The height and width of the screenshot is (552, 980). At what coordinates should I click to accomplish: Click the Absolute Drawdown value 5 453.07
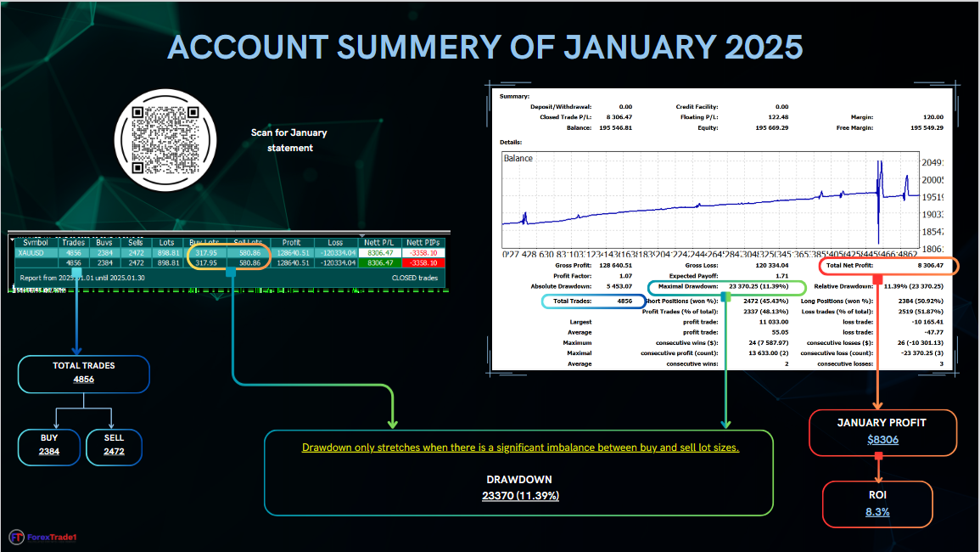[619, 287]
